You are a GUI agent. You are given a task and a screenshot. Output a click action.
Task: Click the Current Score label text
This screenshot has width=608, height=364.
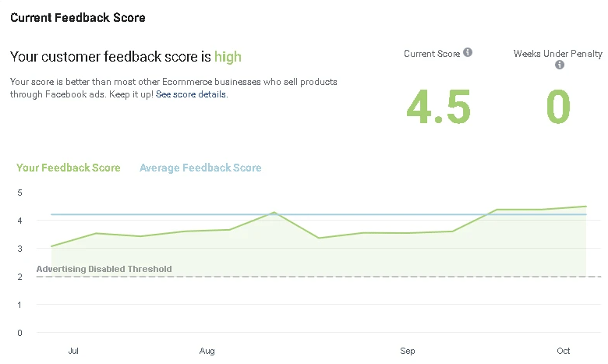pos(431,53)
